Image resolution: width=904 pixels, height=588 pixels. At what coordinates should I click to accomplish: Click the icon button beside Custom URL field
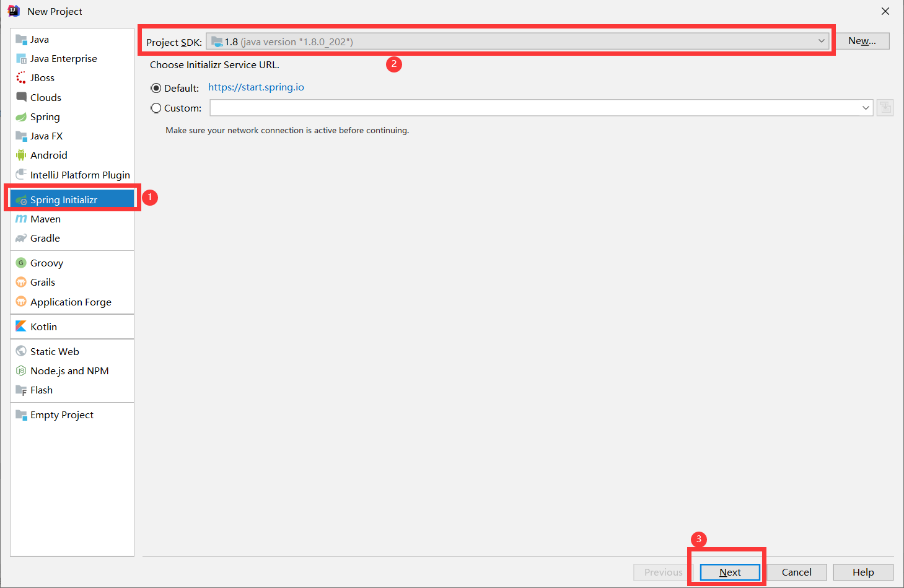885,108
